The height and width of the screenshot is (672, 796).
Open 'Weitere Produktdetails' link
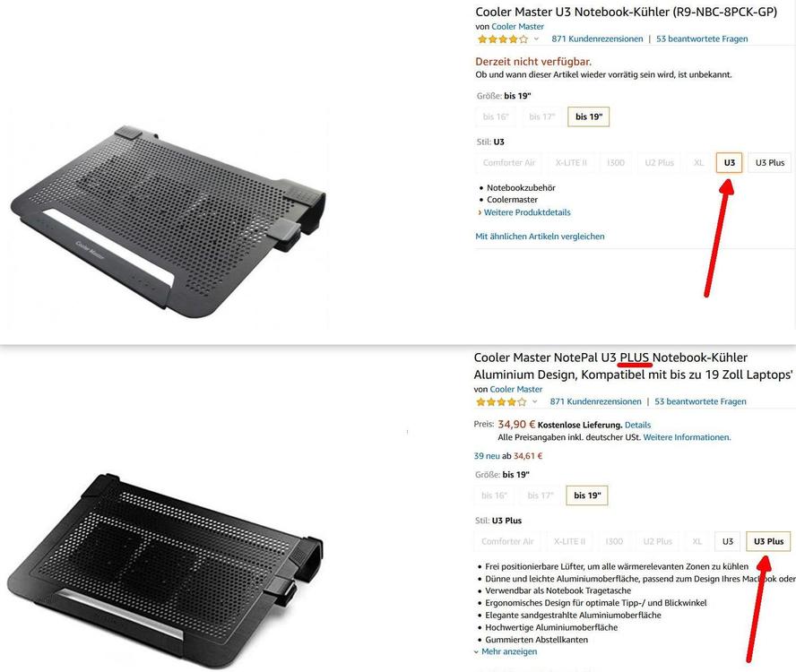click(x=527, y=212)
